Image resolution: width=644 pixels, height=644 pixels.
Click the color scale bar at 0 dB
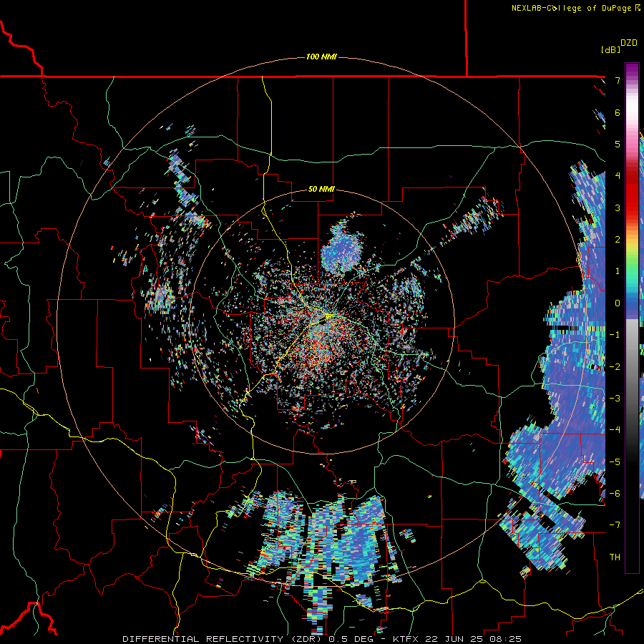coord(632,303)
